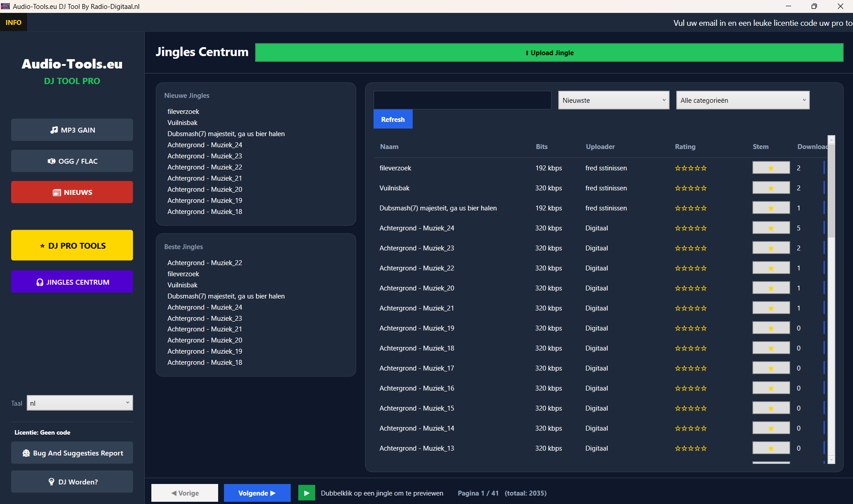This screenshot has width=853, height=504.
Task: Select Achtergrond - Muziek_19 in Beste Jingles
Action: point(205,351)
